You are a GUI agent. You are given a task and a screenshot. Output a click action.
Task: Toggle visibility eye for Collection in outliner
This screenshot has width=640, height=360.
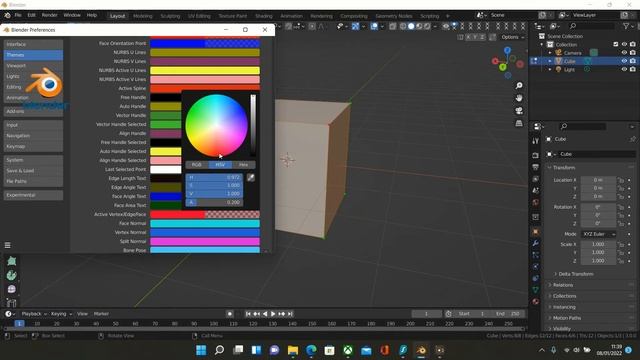click(624, 44)
